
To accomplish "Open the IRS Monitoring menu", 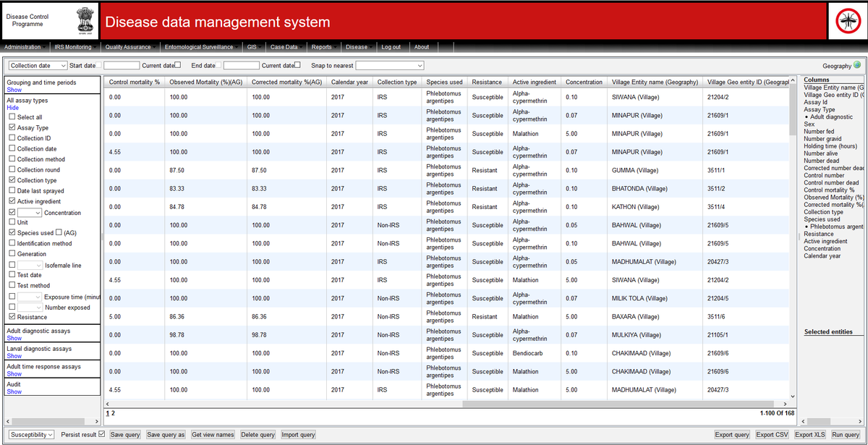I will click(x=75, y=47).
